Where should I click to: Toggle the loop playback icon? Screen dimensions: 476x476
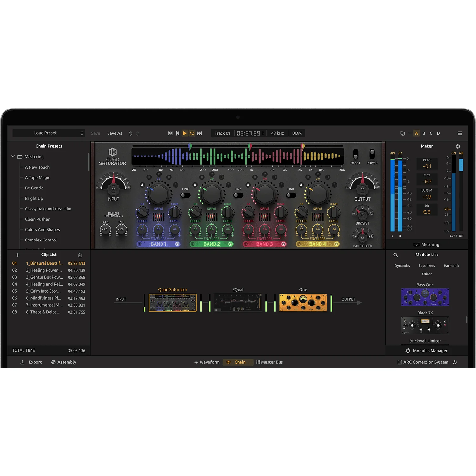pyautogui.click(x=192, y=133)
